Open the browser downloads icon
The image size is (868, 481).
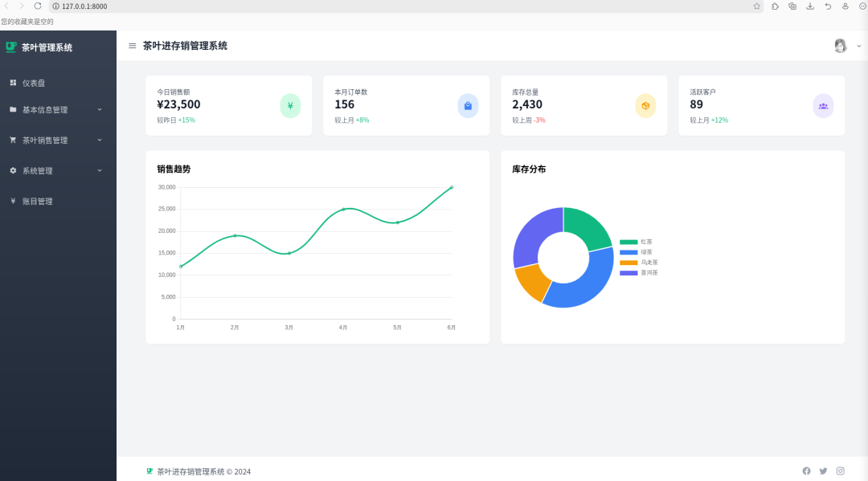click(810, 6)
